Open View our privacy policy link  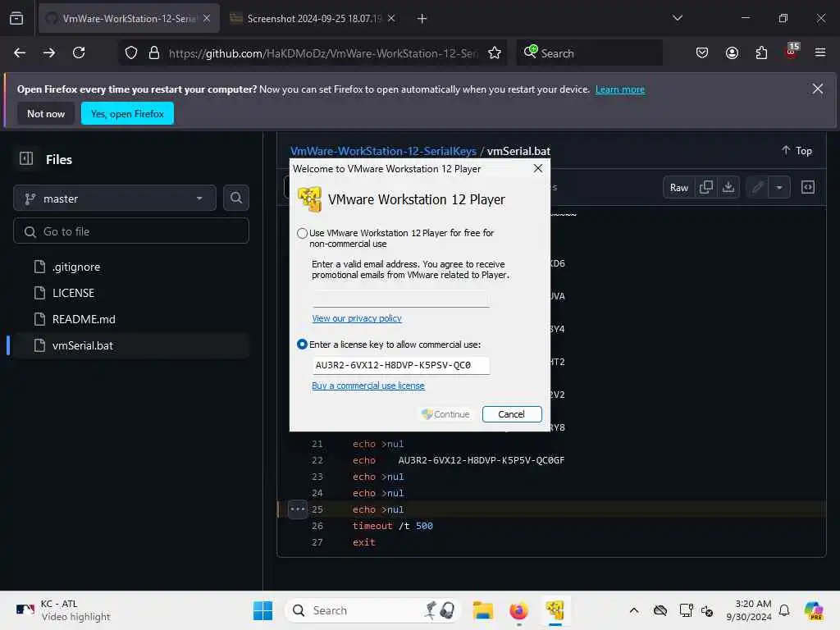pyautogui.click(x=357, y=318)
